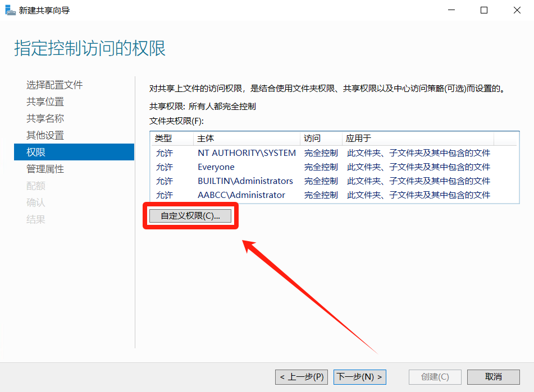Choose the AABCC\Administrator permission entry
The height and width of the screenshot is (392, 534).
tap(241, 195)
